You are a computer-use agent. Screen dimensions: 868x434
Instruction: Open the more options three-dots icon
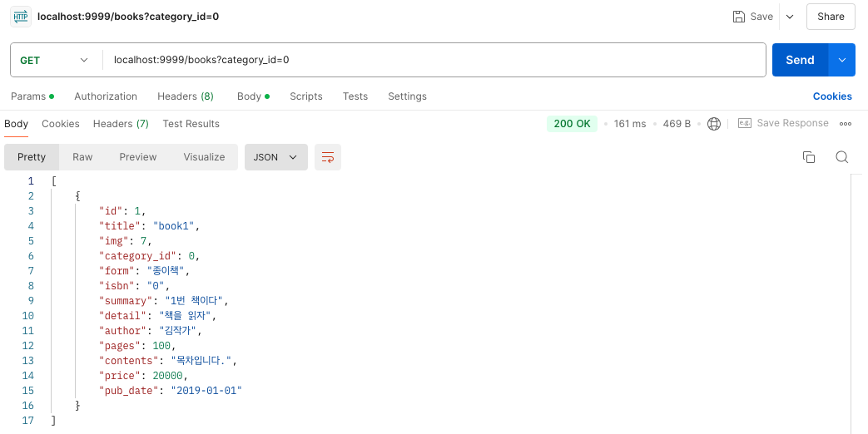[x=846, y=124]
